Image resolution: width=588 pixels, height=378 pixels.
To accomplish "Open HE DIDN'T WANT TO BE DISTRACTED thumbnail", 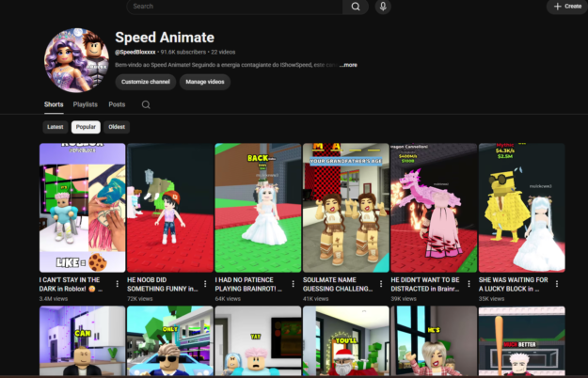I will 434,208.
